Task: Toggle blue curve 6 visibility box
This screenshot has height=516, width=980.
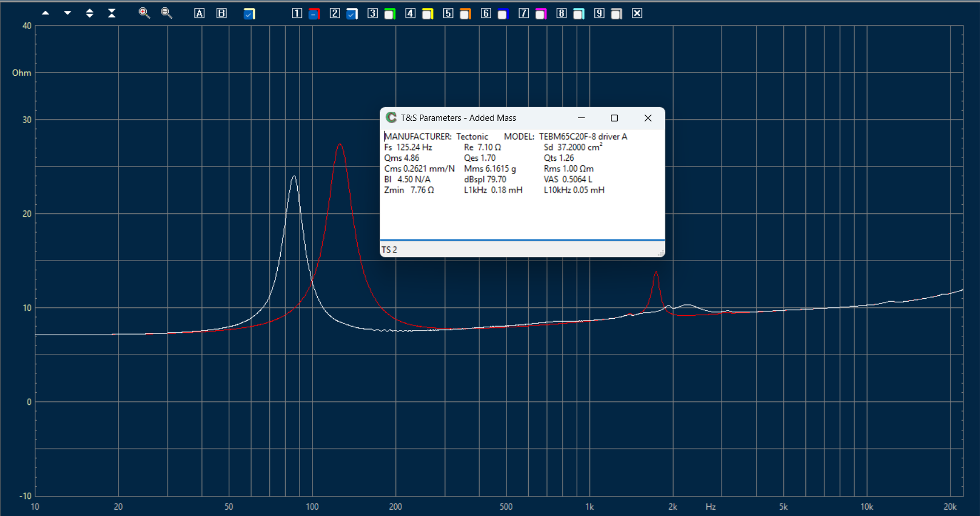Action: 503,14
